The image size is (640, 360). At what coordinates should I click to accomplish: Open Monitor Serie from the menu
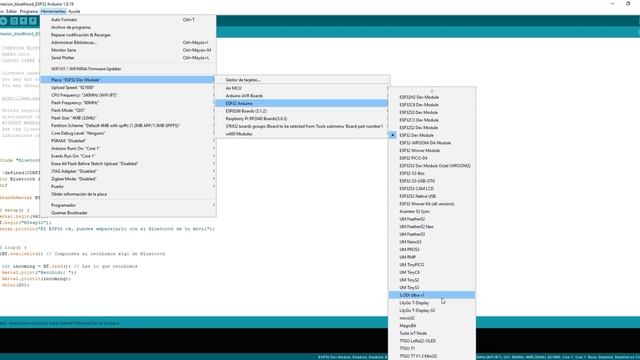(x=128, y=50)
